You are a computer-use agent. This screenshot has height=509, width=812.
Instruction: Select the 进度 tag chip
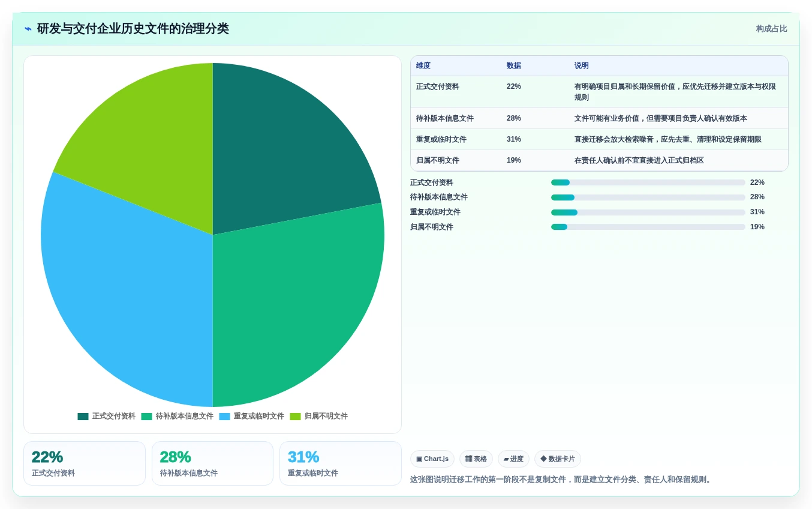coord(513,459)
